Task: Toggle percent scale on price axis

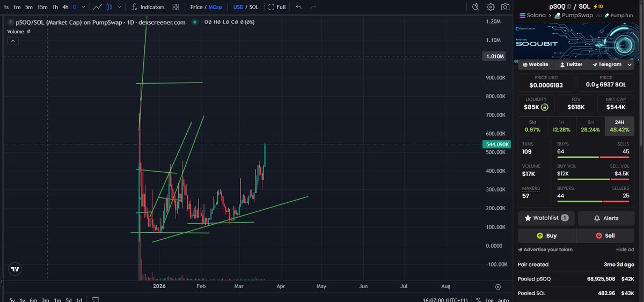Action: click(x=479, y=299)
